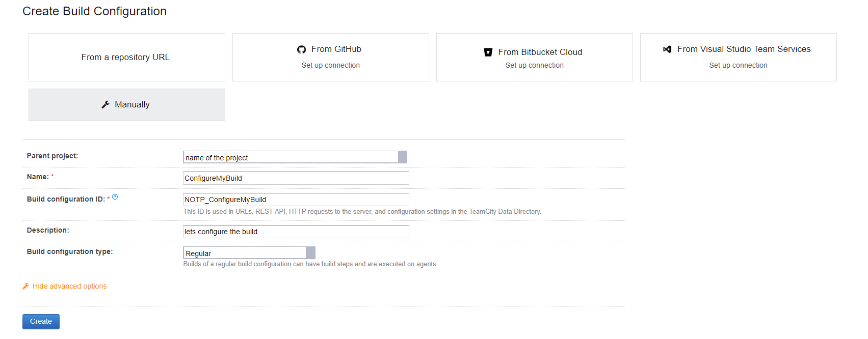Hide advanced options link
868x339 pixels.
coord(69,286)
